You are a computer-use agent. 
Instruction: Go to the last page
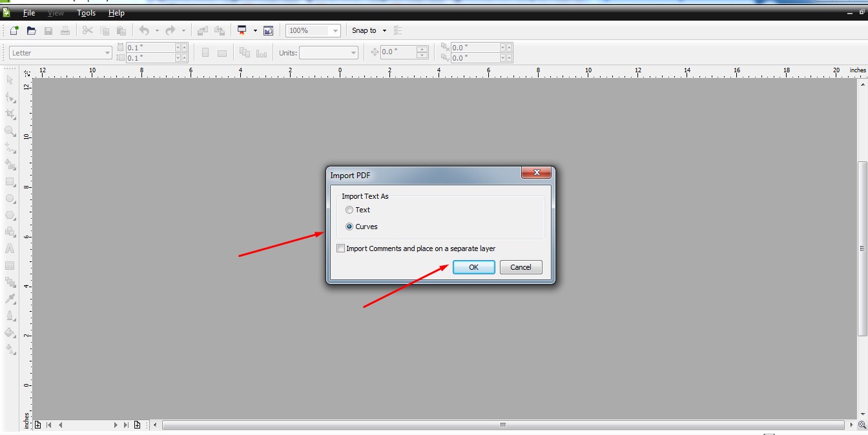point(126,425)
